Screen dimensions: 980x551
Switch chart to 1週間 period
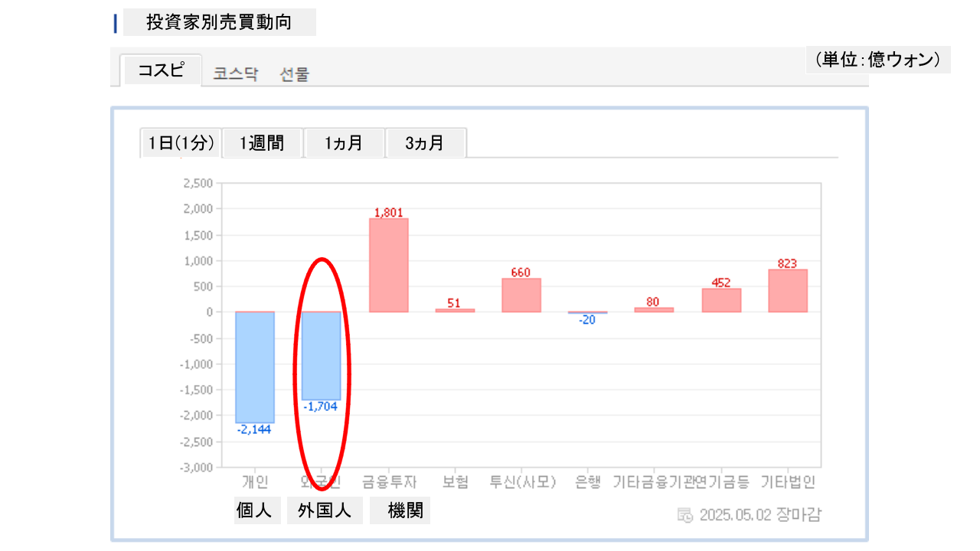pos(263,143)
